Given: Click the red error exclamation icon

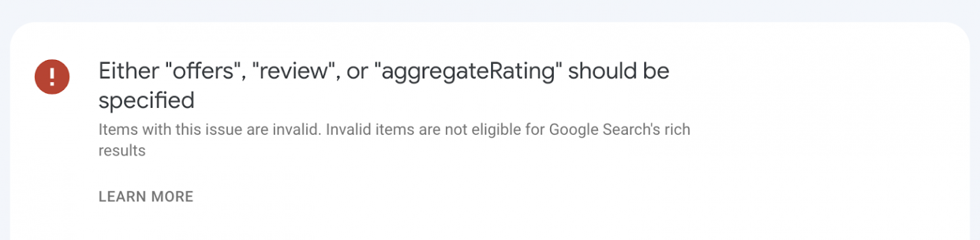Looking at the screenshot, I should click(52, 77).
